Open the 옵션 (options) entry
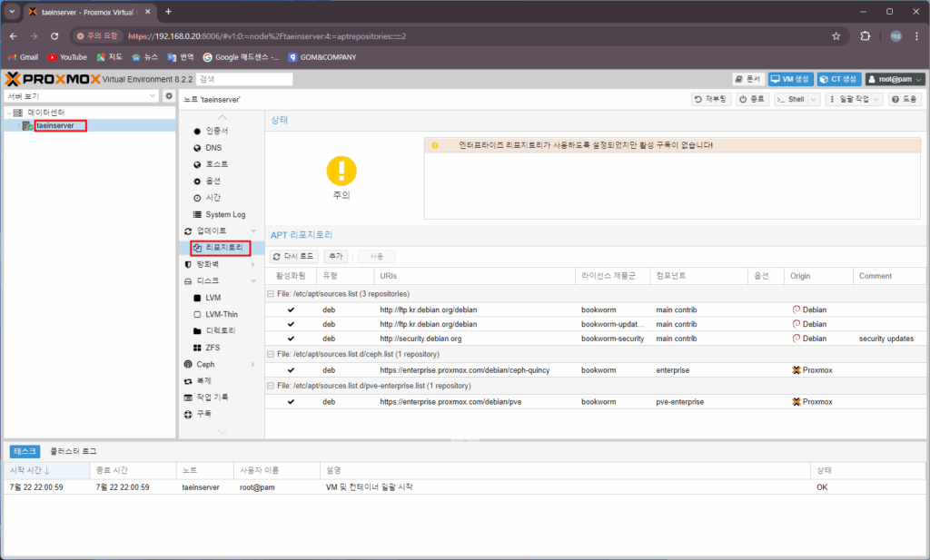 [213, 181]
